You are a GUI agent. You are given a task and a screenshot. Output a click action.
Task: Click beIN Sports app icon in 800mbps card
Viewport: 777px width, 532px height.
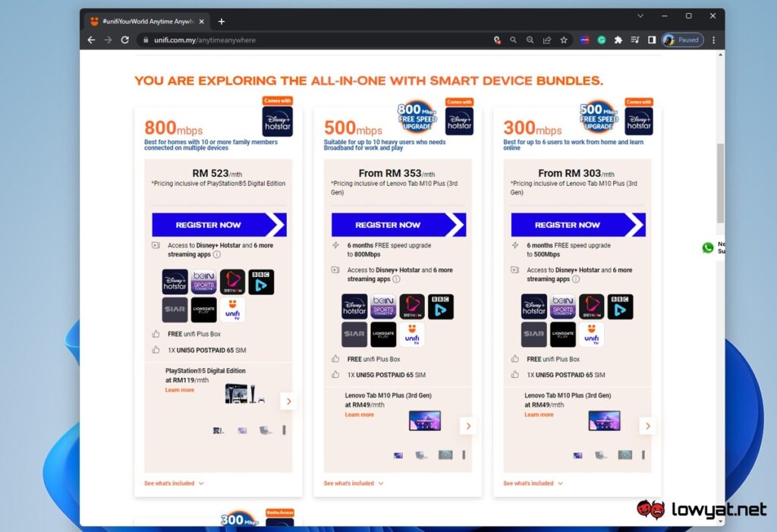click(203, 282)
